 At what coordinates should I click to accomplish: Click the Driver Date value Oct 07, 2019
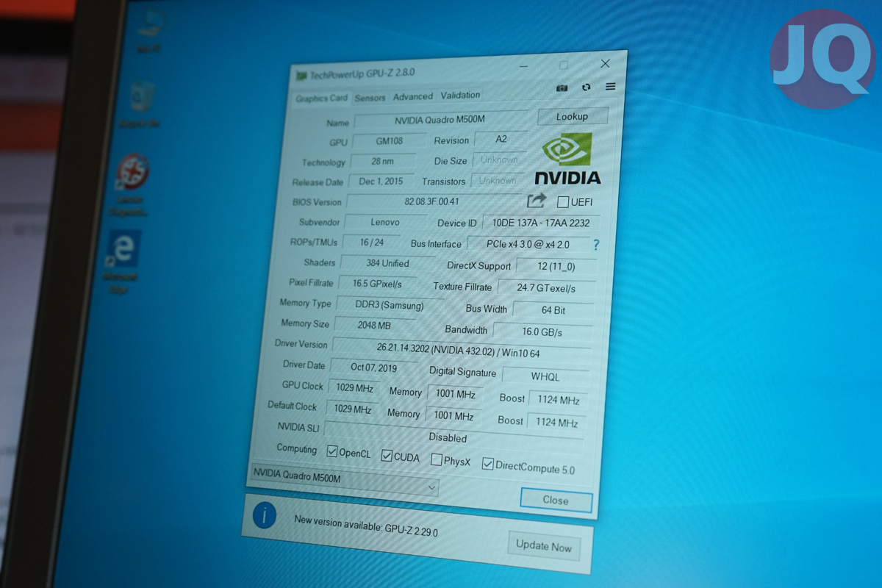[373, 367]
